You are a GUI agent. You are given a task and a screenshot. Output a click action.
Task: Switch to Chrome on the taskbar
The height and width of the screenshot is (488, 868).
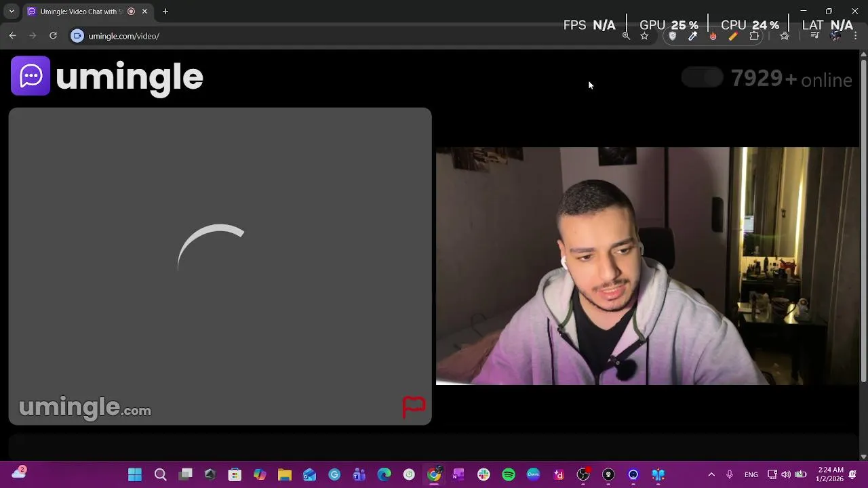[x=434, y=474]
